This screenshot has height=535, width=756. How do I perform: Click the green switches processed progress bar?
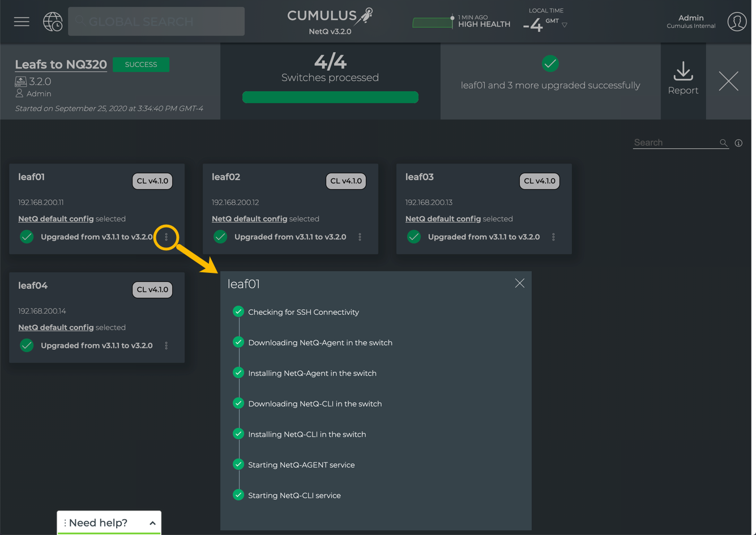pyautogui.click(x=330, y=97)
